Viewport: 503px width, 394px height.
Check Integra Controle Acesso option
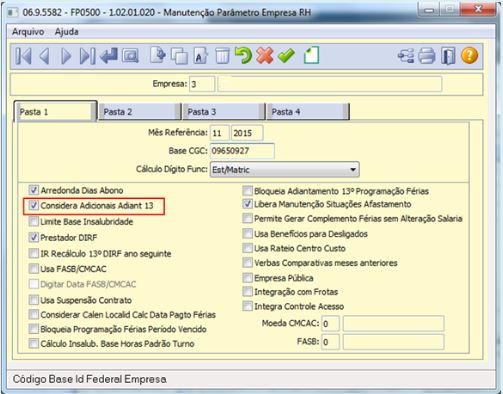click(247, 306)
